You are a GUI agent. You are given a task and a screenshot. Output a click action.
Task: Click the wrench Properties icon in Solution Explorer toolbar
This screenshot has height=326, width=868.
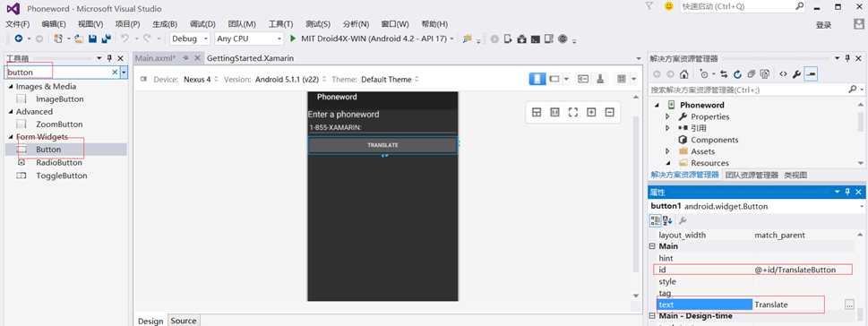(x=796, y=73)
